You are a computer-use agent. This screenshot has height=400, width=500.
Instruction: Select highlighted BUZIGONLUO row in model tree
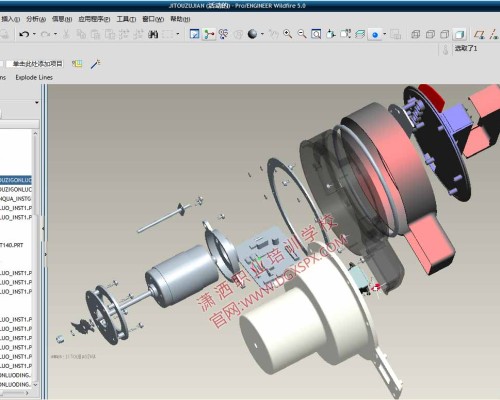(x=16, y=180)
